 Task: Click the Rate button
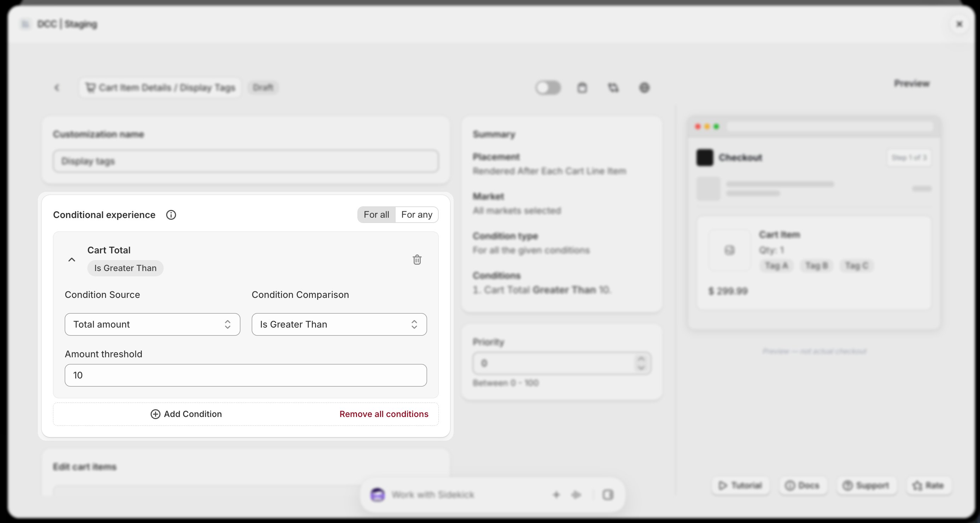pos(928,485)
